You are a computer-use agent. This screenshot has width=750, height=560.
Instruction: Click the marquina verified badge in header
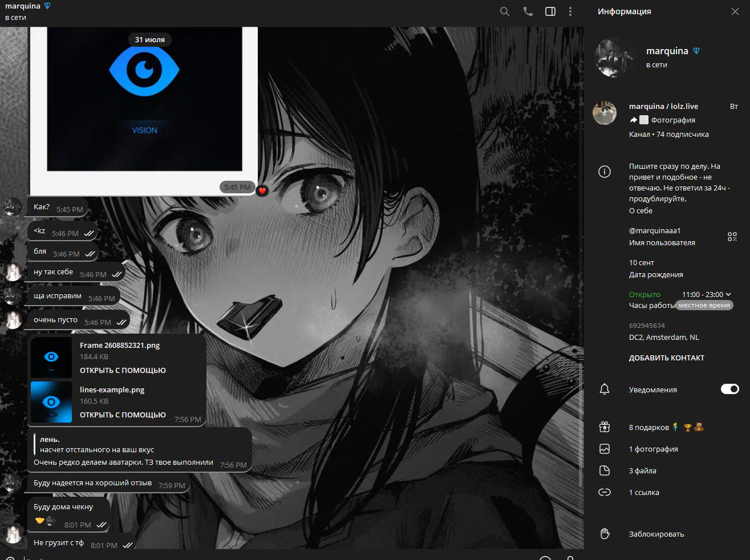click(47, 6)
